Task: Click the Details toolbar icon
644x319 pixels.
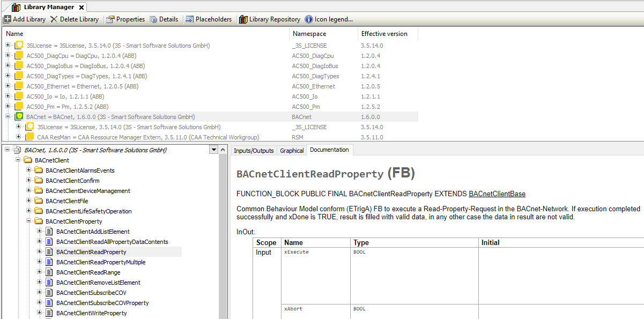Action: pos(153,19)
